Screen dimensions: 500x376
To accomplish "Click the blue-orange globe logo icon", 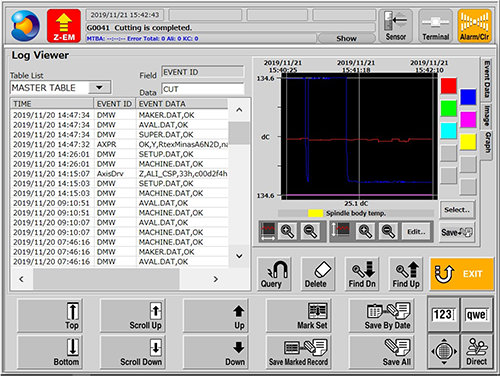I will click(x=25, y=26).
